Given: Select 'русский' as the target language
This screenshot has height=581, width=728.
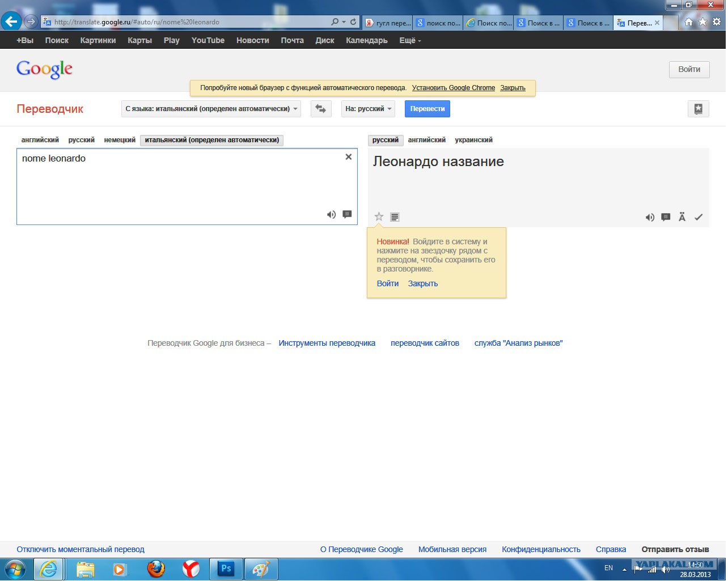Looking at the screenshot, I should [386, 140].
